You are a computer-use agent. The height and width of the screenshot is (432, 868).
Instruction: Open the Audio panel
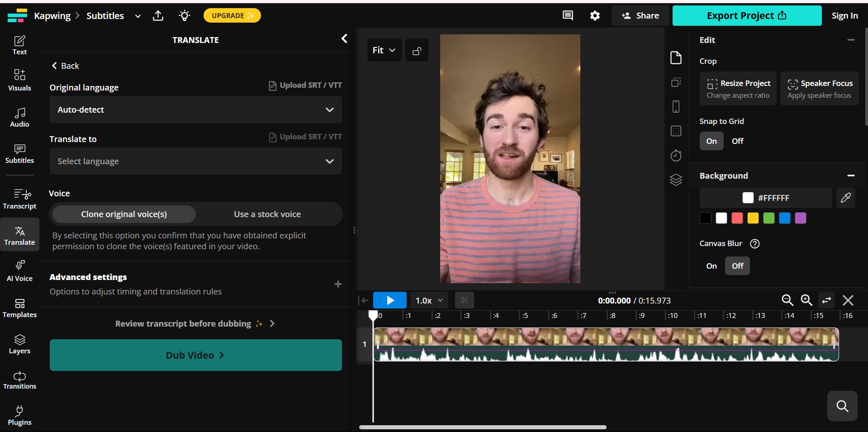pos(19,117)
